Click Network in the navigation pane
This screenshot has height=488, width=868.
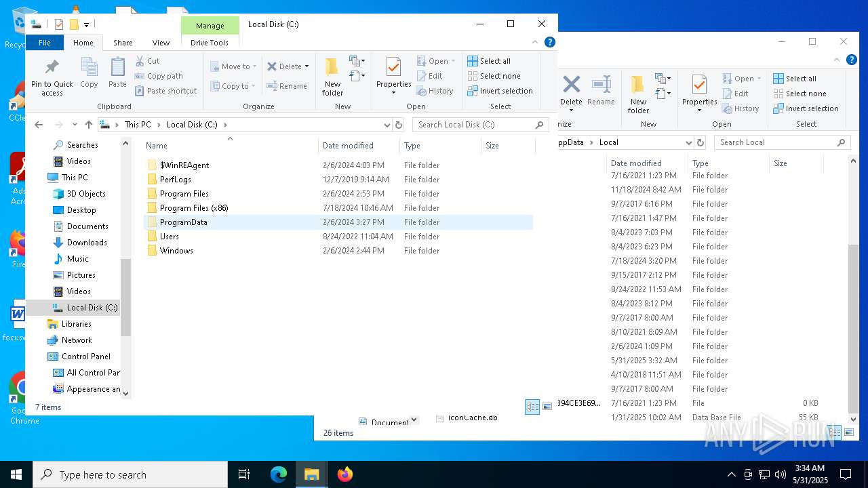(77, 340)
